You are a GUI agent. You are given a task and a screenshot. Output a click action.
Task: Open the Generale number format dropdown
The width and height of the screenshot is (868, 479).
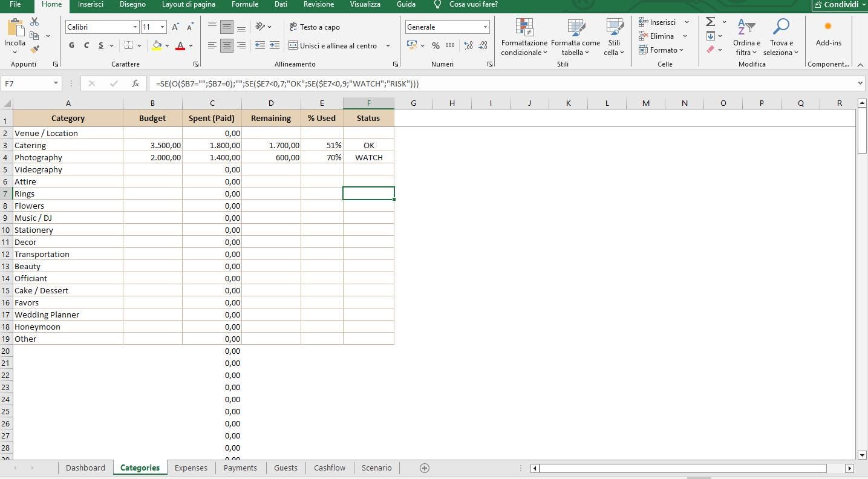click(x=446, y=27)
